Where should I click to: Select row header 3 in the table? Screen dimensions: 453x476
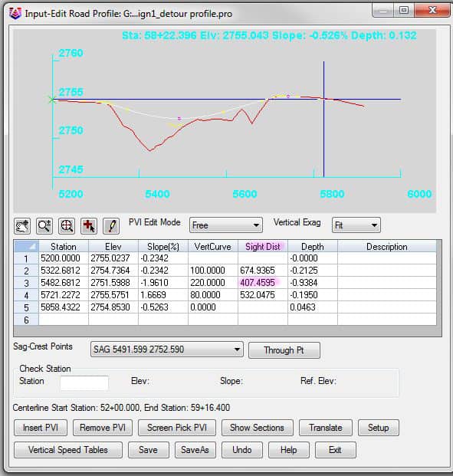(x=26, y=283)
